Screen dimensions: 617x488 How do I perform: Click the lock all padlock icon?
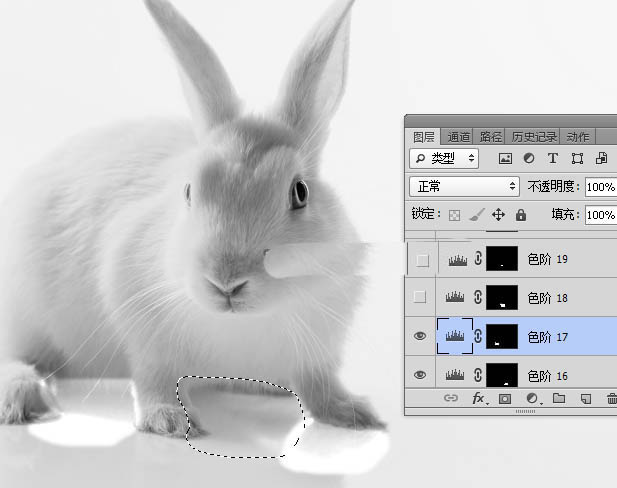pyautogui.click(x=520, y=215)
